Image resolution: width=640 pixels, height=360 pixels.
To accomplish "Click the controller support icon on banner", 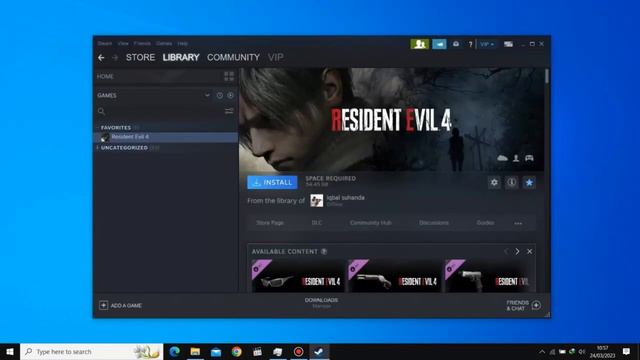I will click(529, 158).
